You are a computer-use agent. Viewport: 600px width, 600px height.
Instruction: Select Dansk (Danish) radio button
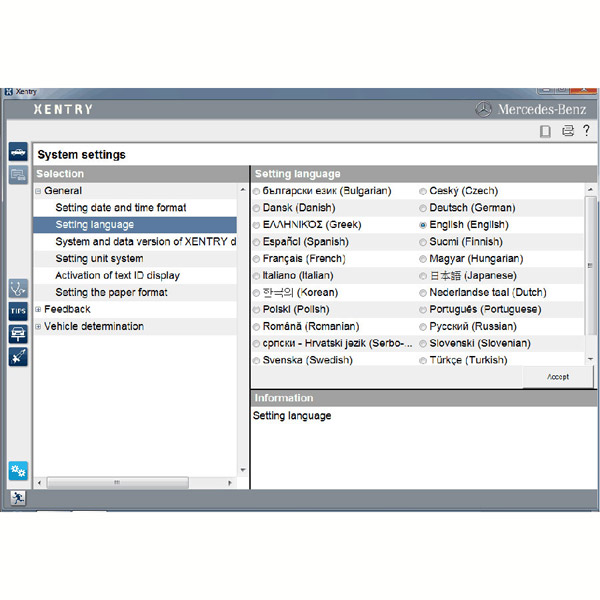coord(256,208)
